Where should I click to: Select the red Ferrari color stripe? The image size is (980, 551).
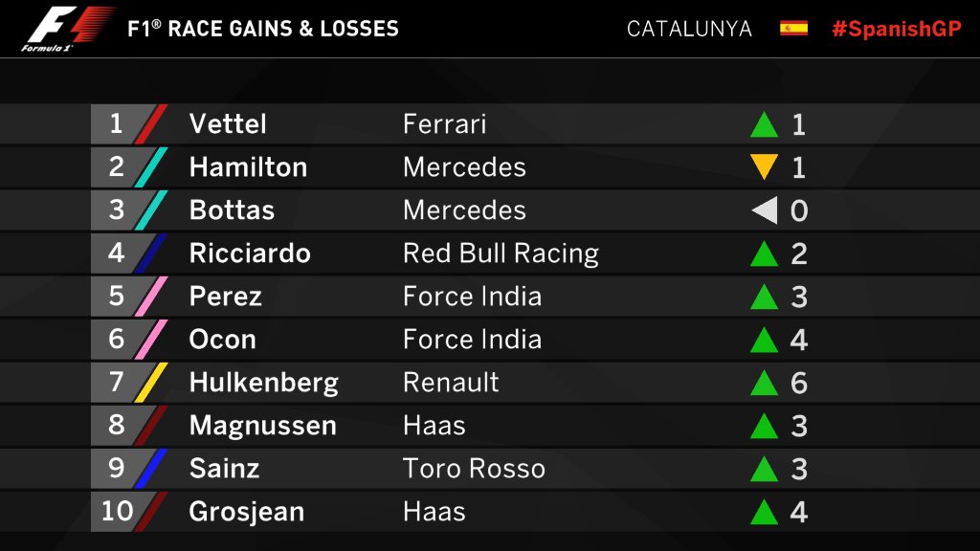pos(151,123)
